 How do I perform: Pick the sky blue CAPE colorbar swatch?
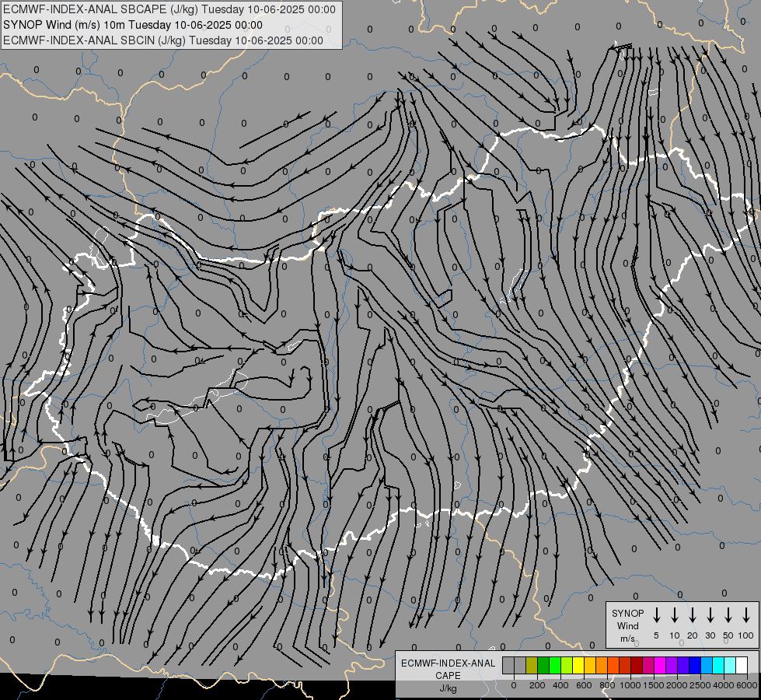[706, 665]
